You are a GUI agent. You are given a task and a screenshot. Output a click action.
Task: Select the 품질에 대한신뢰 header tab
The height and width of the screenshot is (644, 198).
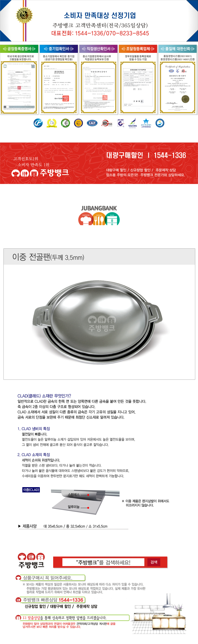pos(178,49)
